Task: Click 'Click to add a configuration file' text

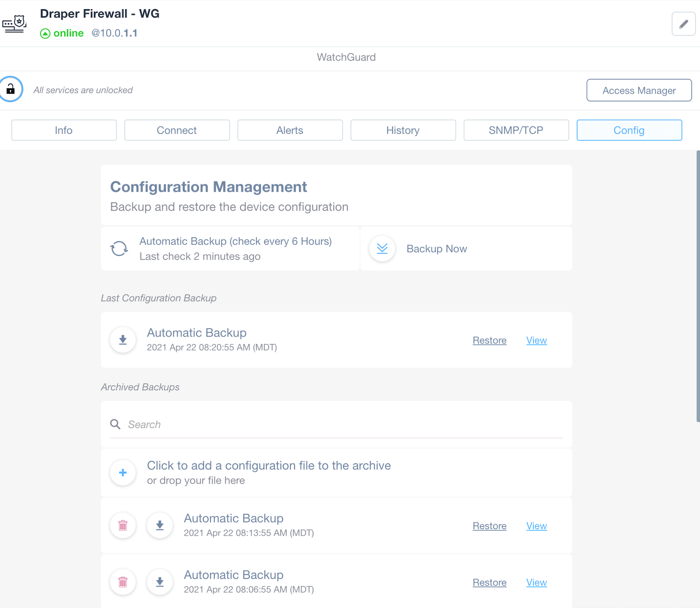Action: 269,465
